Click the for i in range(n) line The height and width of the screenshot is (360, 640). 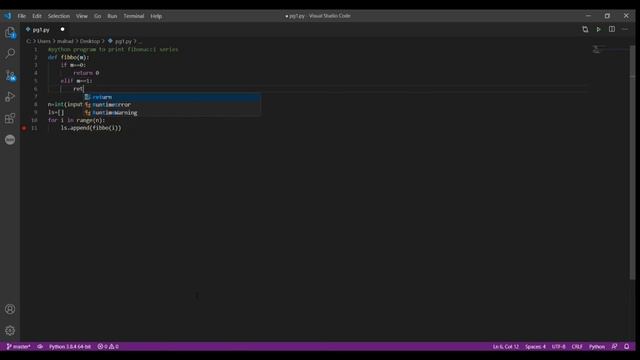tap(76, 120)
